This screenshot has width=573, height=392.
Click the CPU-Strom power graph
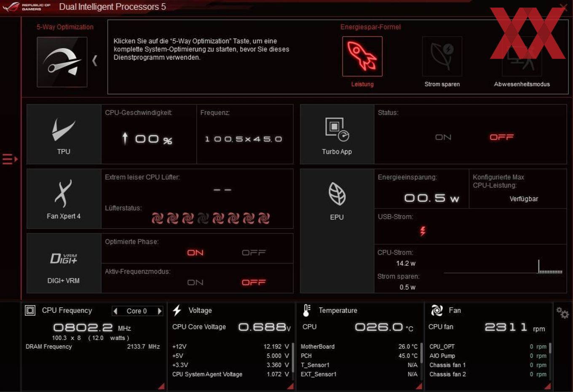point(503,267)
